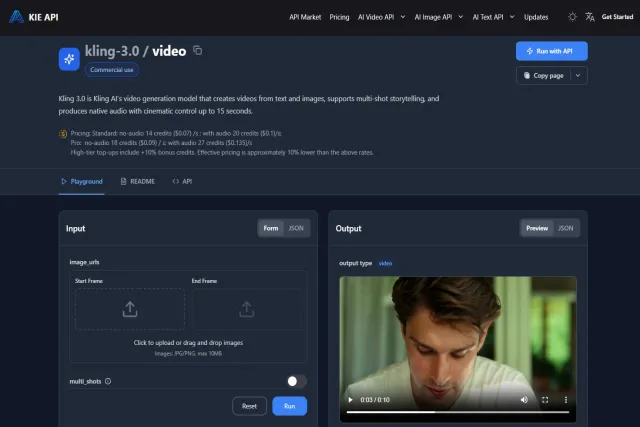
Task: Open the language translation icon
Action: tap(590, 17)
